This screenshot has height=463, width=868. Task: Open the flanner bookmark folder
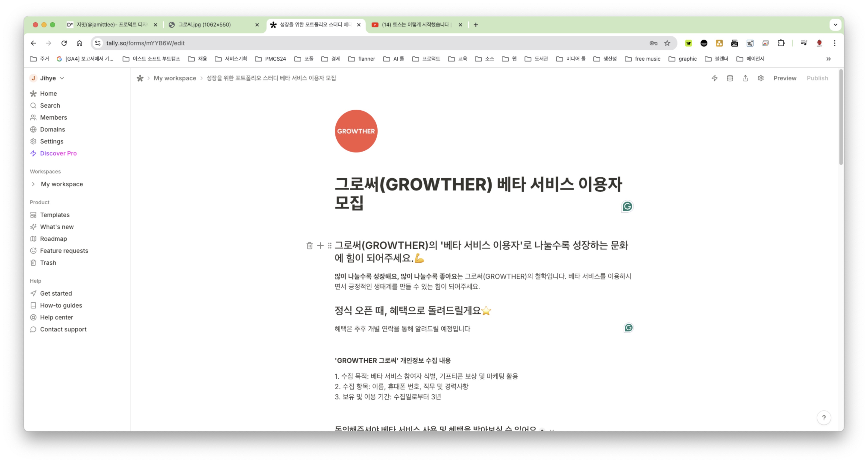click(x=362, y=59)
